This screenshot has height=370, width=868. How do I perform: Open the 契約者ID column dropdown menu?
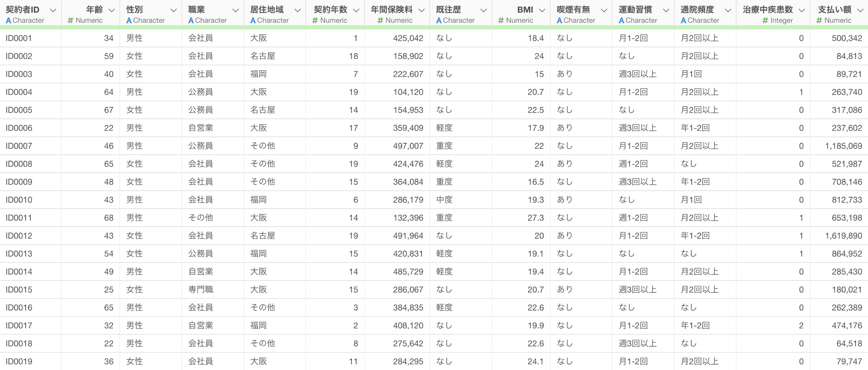point(53,11)
